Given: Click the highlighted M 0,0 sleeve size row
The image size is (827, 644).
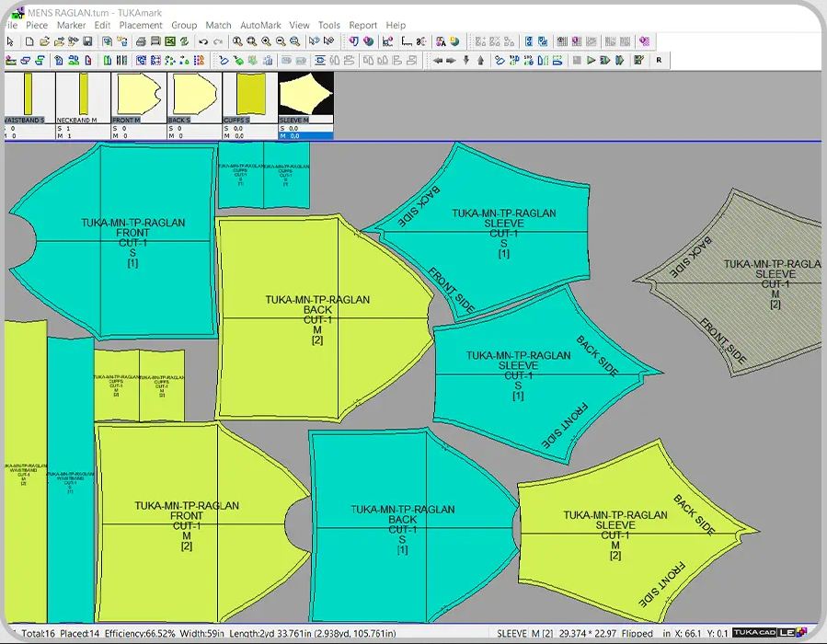Looking at the screenshot, I should click(305, 135).
